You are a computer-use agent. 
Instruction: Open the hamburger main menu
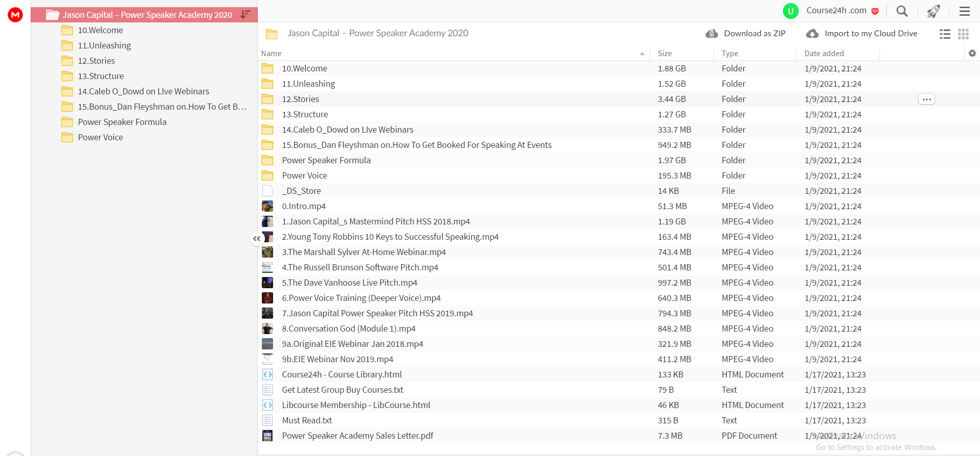point(964,11)
